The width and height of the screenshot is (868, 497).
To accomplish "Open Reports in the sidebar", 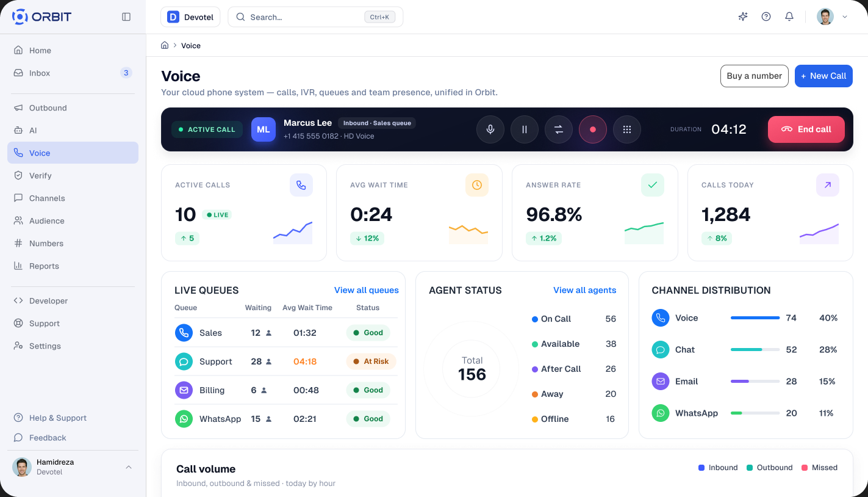I will point(73,266).
